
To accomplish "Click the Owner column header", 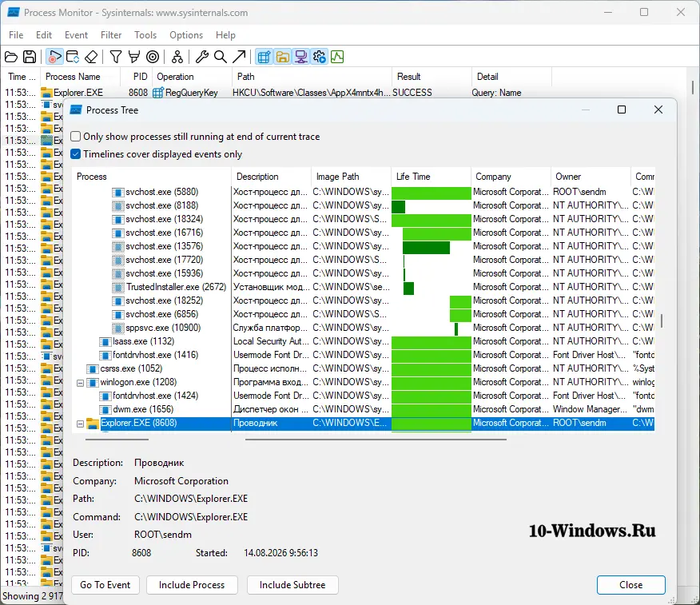I will 591,177.
